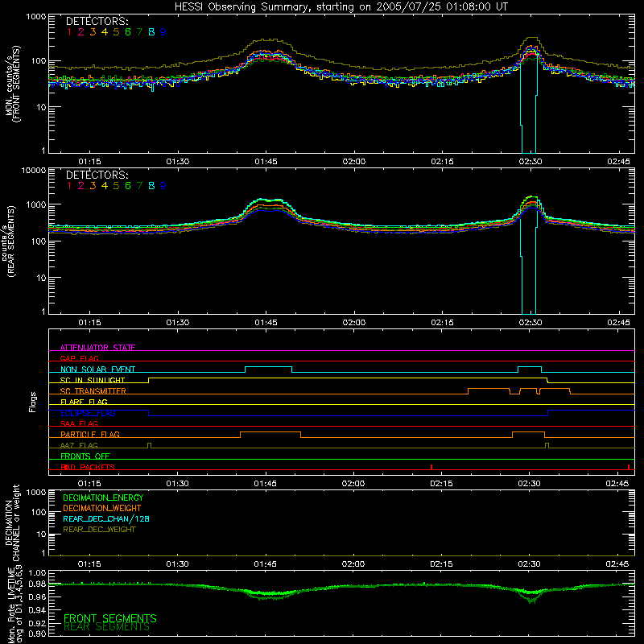Click the 100 tick label on decimation panel
The height and width of the screenshot is (644, 644).
tap(39, 513)
